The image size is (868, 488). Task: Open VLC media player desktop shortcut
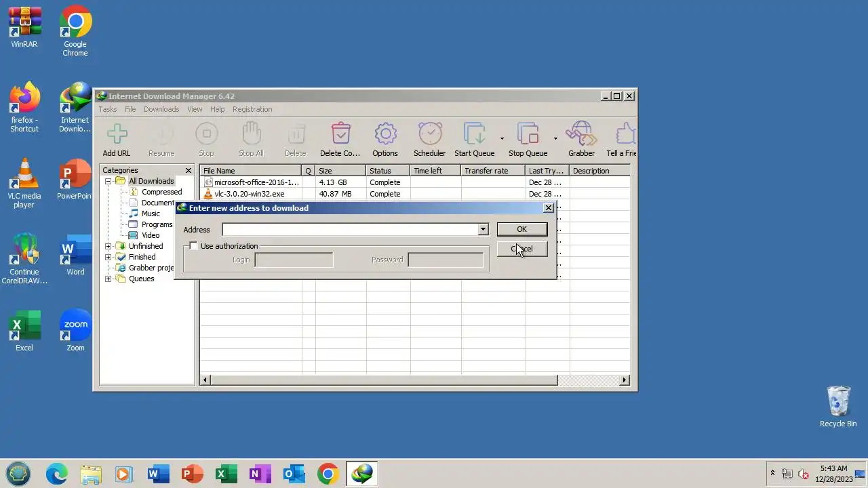[x=24, y=183]
